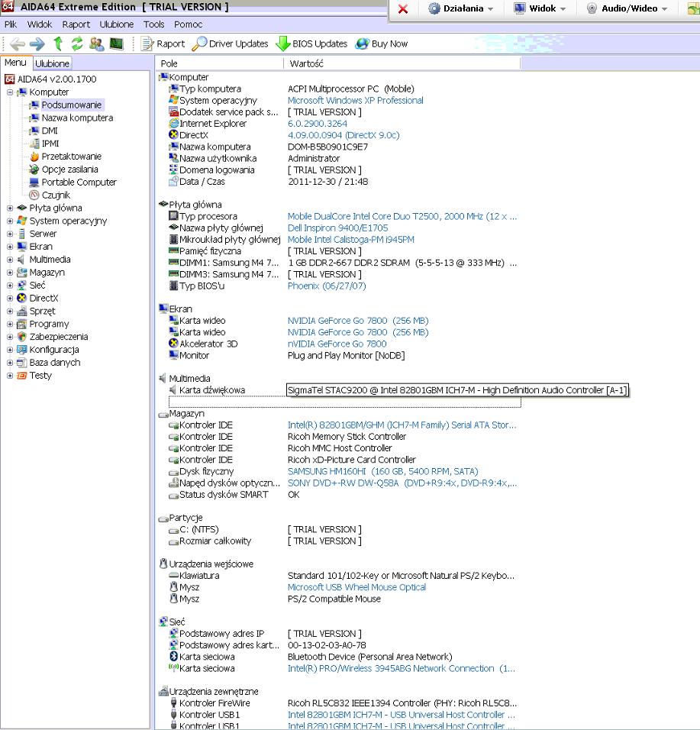Open the Widok dropdown in the top bar
This screenshot has height=730, width=700.
pyautogui.click(x=540, y=8)
